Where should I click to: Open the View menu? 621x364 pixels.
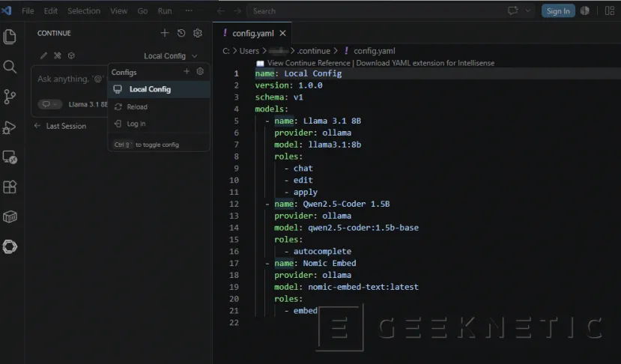[x=119, y=11]
